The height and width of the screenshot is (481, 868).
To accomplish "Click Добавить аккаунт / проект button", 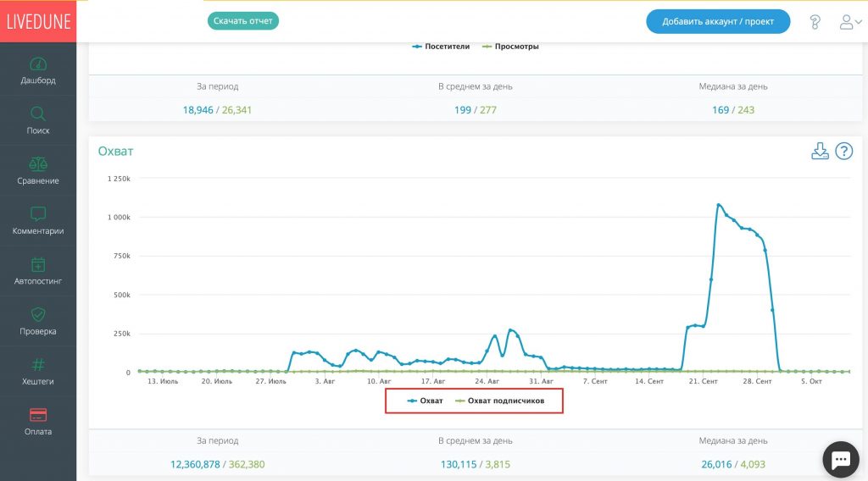I will [x=717, y=22].
